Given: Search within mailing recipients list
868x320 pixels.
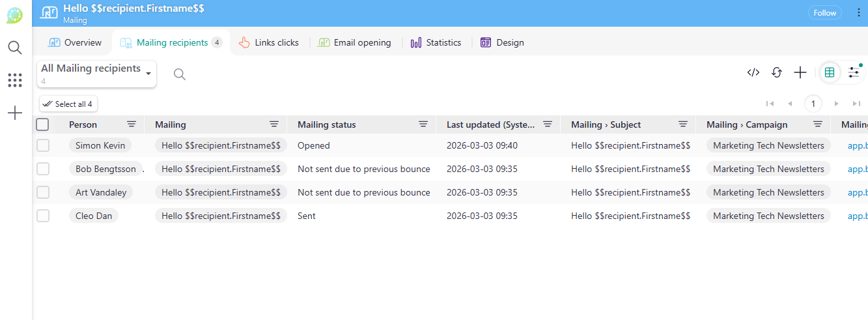Looking at the screenshot, I should coord(180,74).
